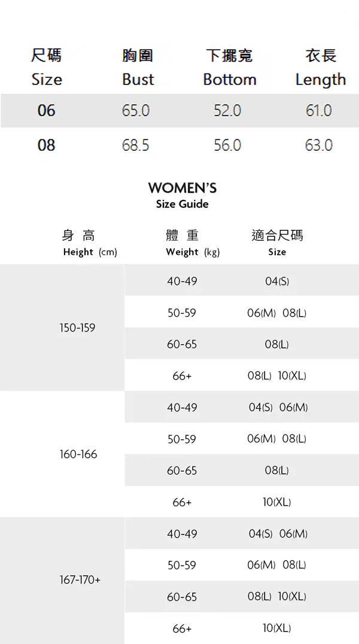This screenshot has height=644, width=359.
Task: Click the bust value 68.5
Action: click(x=136, y=145)
